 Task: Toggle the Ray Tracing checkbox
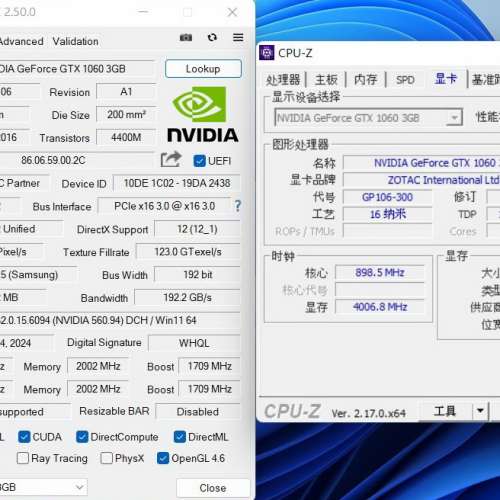pos(23,458)
